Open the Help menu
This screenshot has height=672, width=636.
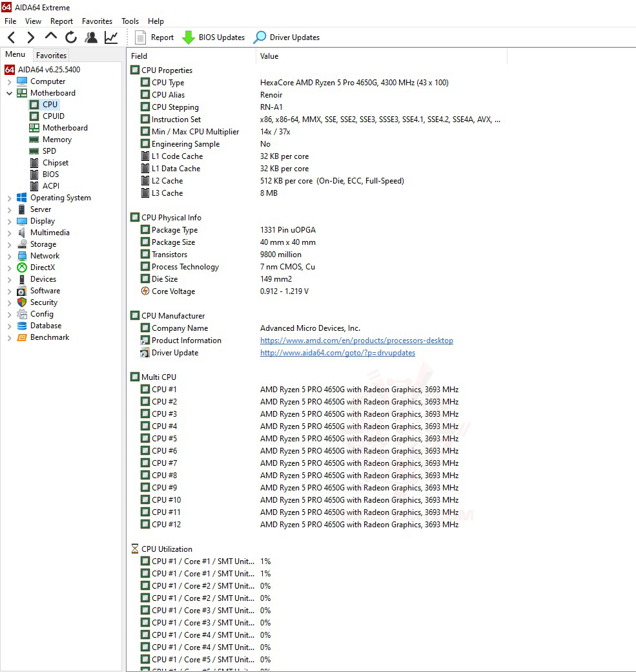[x=156, y=21]
